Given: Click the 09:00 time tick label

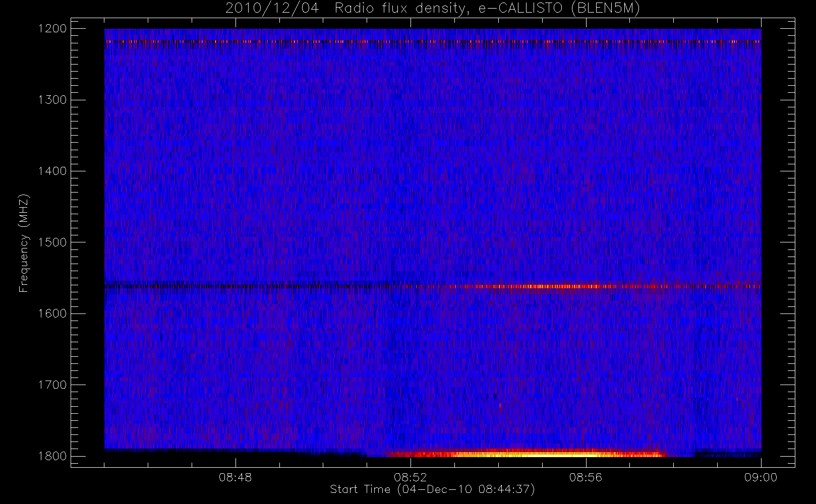Looking at the screenshot, I should 761,477.
